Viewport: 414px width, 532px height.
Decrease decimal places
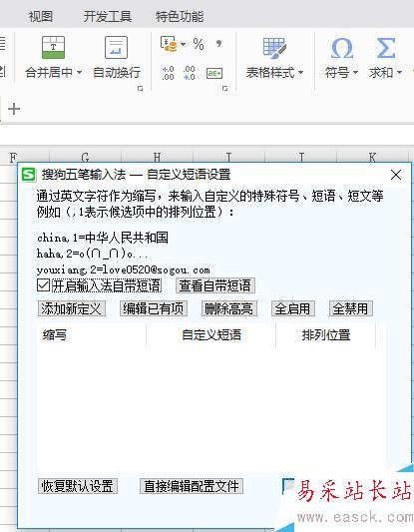[x=190, y=73]
